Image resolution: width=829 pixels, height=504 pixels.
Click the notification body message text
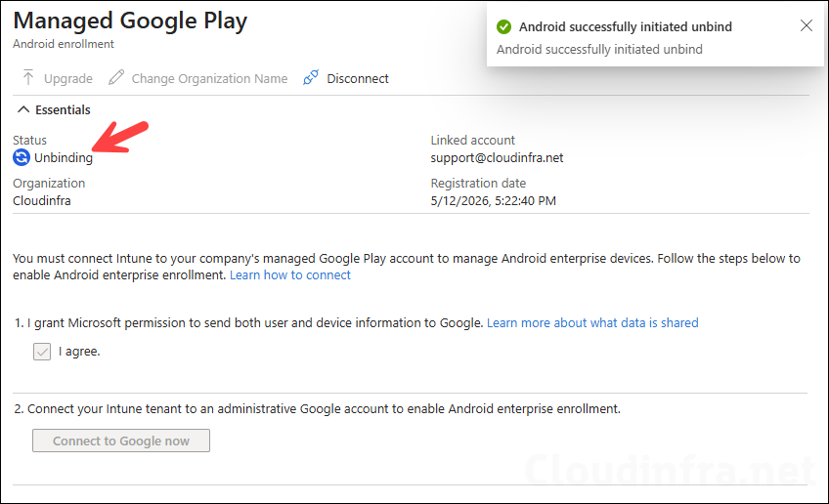tap(599, 49)
